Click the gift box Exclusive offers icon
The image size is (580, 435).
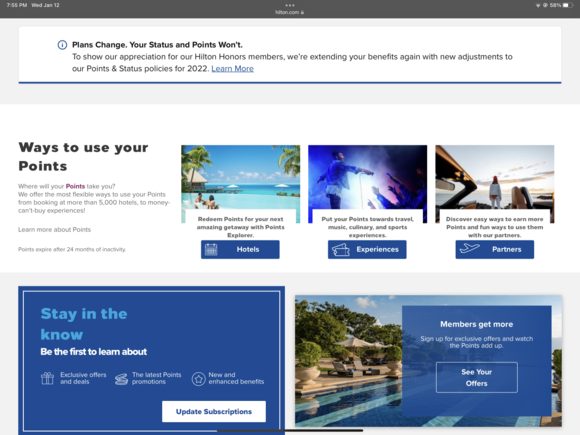[x=47, y=378]
